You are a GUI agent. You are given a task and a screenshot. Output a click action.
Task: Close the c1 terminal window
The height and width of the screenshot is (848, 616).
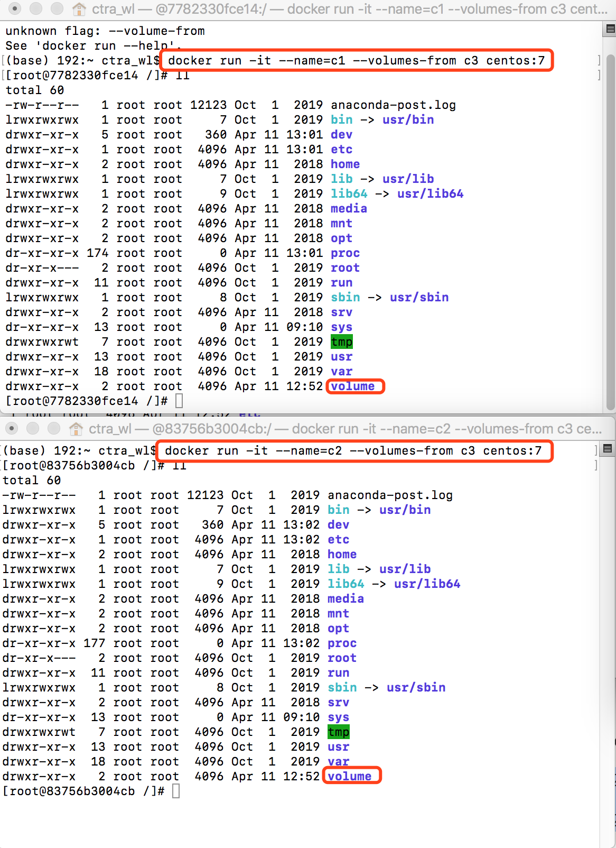(x=15, y=8)
